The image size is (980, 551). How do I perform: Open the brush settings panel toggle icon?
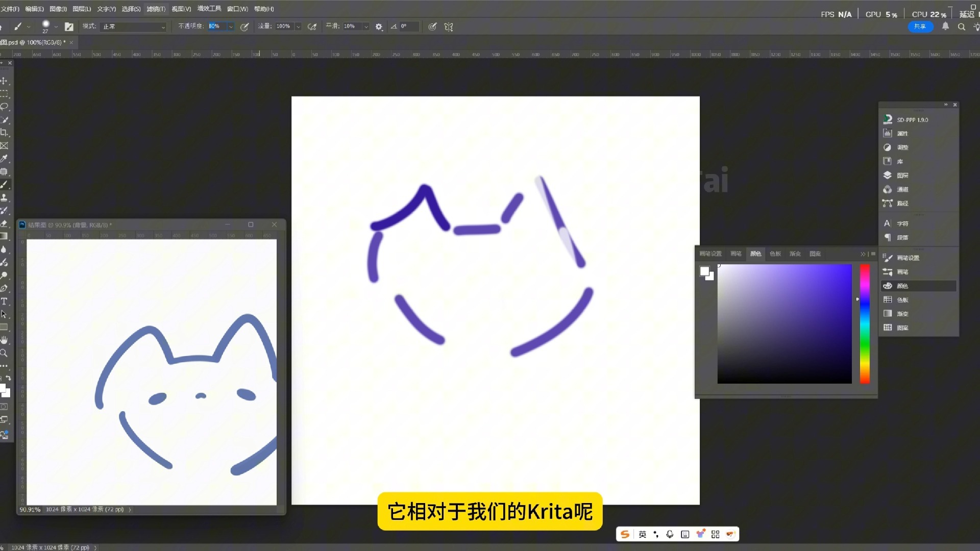point(69,27)
